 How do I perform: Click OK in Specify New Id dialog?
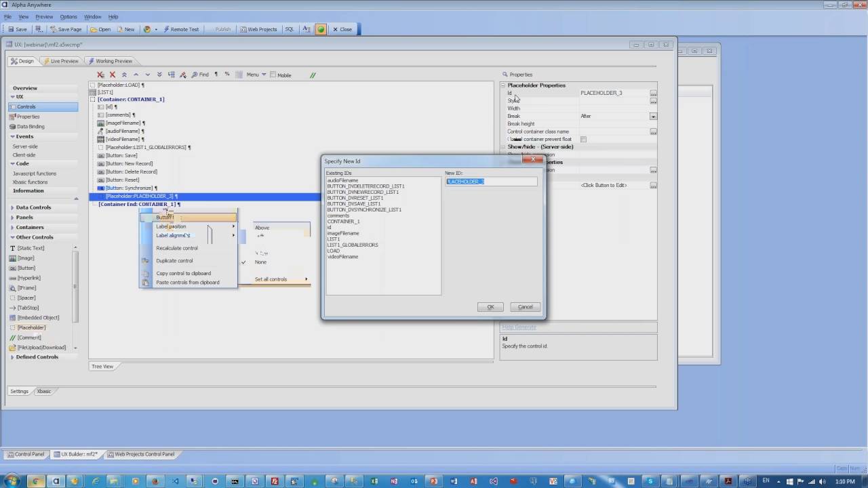tap(490, 307)
